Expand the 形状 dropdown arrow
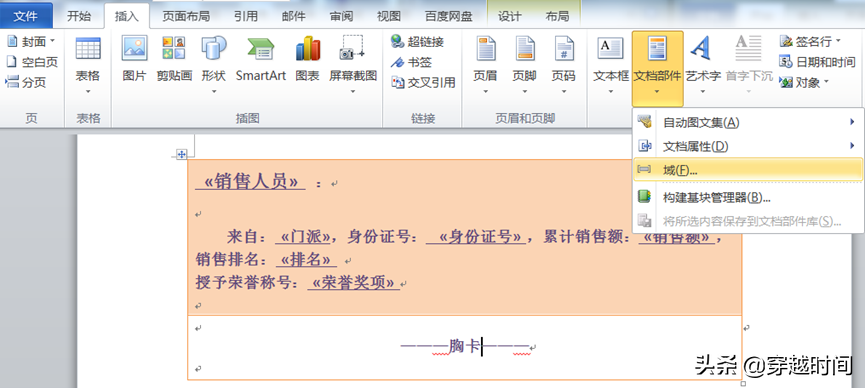865x388 pixels. click(x=213, y=92)
